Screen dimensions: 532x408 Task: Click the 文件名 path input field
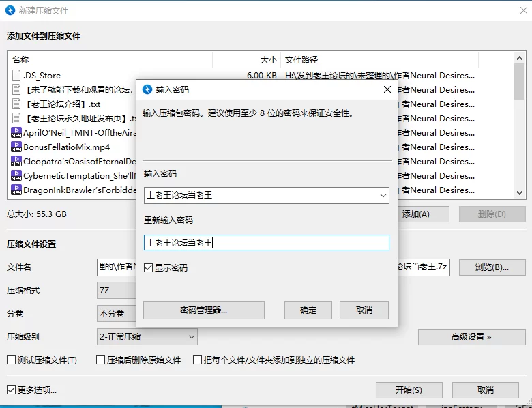(x=117, y=267)
